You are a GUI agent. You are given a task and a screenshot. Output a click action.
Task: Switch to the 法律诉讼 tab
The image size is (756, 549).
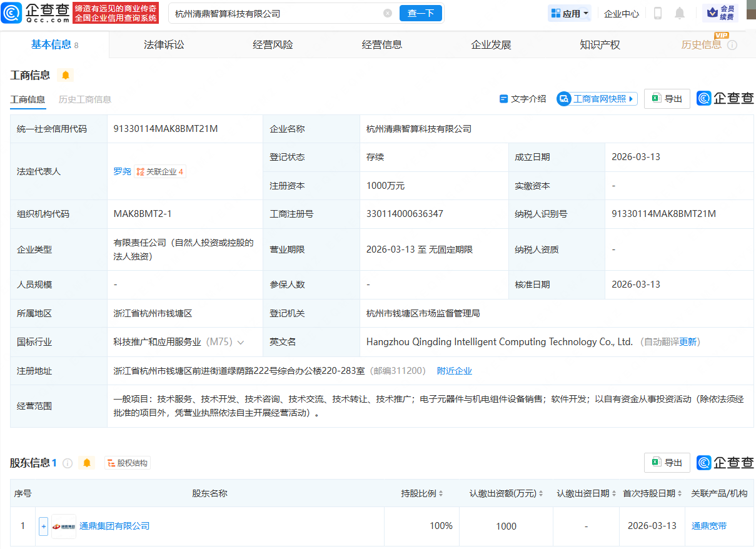(x=163, y=44)
